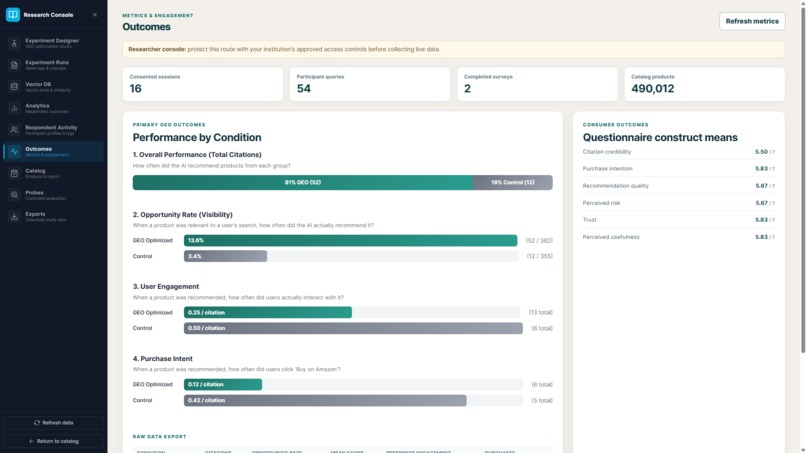The image size is (806, 453).
Task: Click the Questionnaire construct means heading
Action: [660, 137]
